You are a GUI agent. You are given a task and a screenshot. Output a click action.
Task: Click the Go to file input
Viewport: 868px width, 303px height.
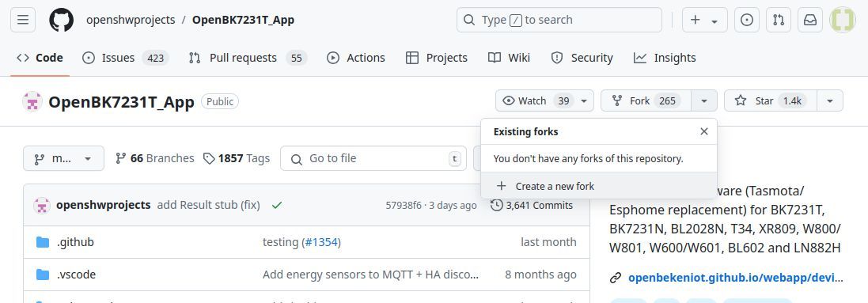click(373, 158)
